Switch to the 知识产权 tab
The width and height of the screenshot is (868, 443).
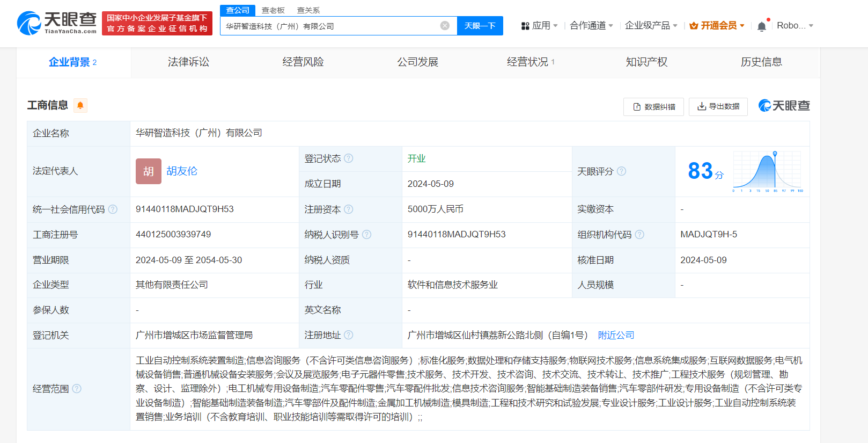[646, 62]
